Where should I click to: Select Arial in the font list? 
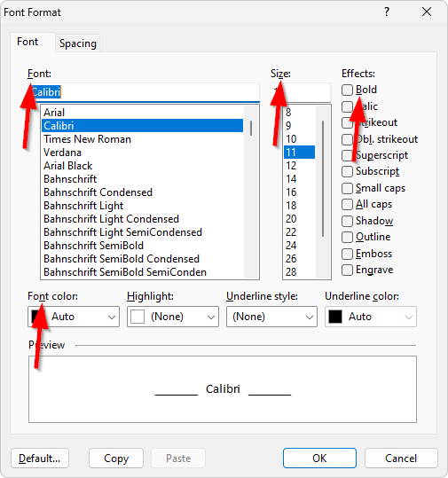[x=142, y=113]
